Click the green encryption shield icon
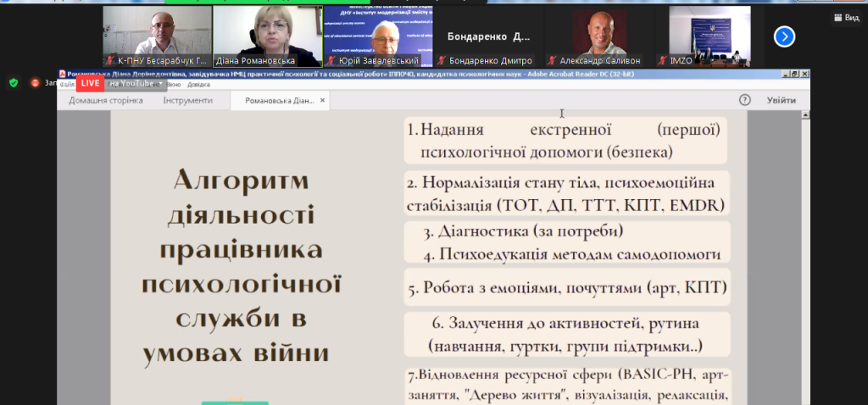 pos(13,83)
